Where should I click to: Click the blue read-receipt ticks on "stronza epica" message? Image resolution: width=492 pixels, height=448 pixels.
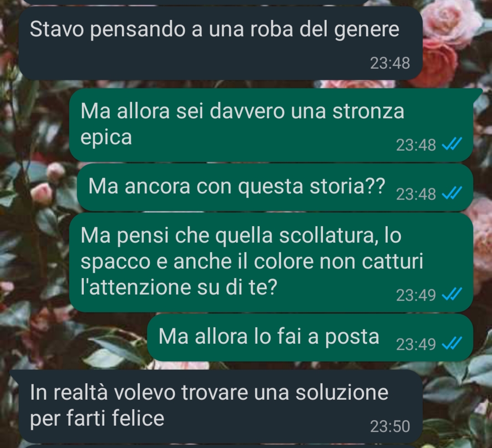[x=452, y=144]
